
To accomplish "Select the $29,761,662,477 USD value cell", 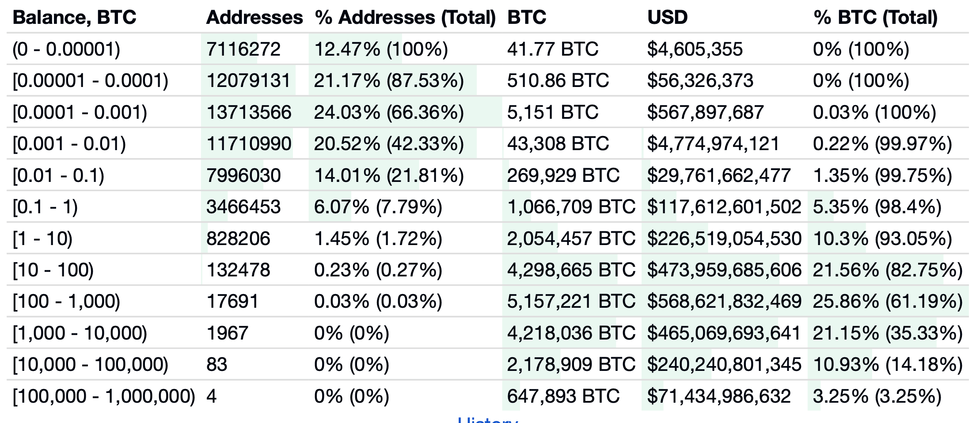I will [x=718, y=176].
